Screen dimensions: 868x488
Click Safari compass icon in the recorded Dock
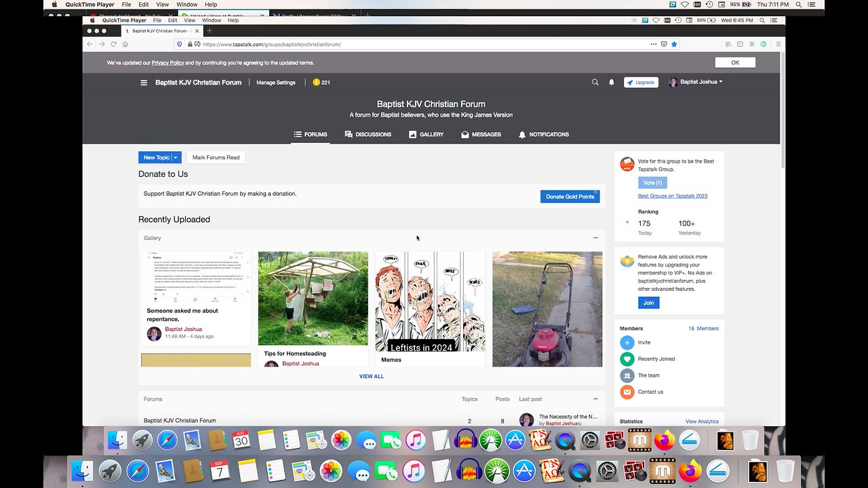pos(167,441)
